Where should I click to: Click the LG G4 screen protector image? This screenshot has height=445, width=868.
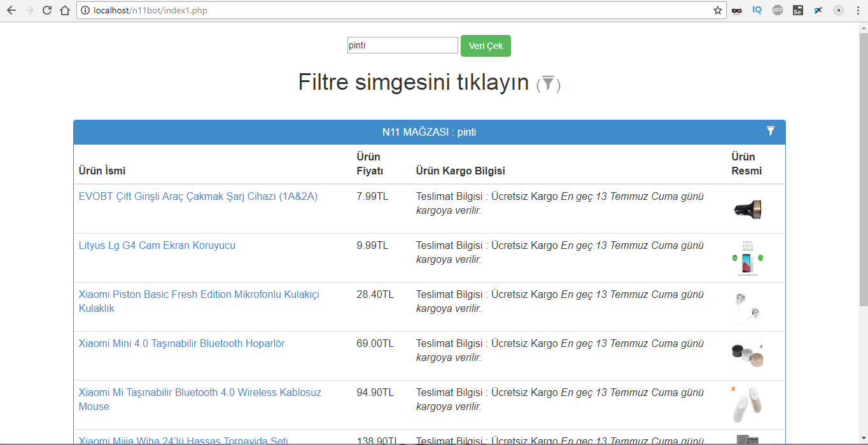[747, 257]
